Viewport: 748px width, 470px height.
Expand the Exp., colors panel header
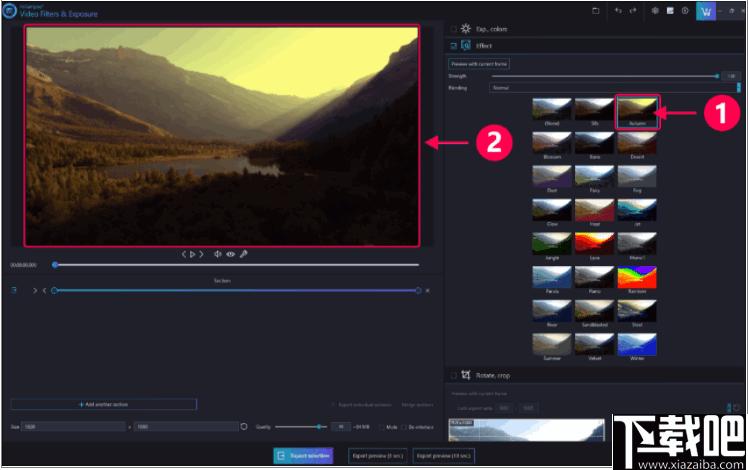coord(594,29)
